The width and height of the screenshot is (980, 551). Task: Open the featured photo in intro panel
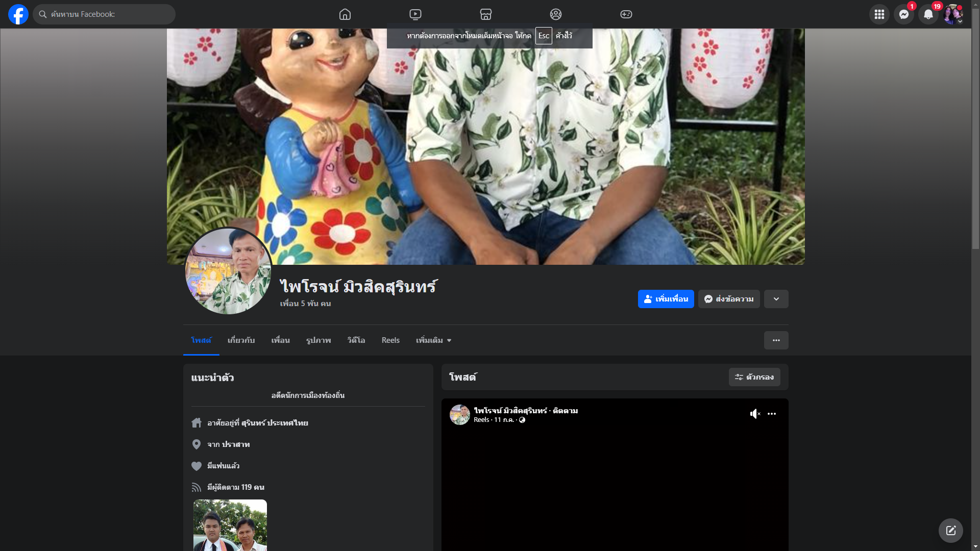[230, 525]
